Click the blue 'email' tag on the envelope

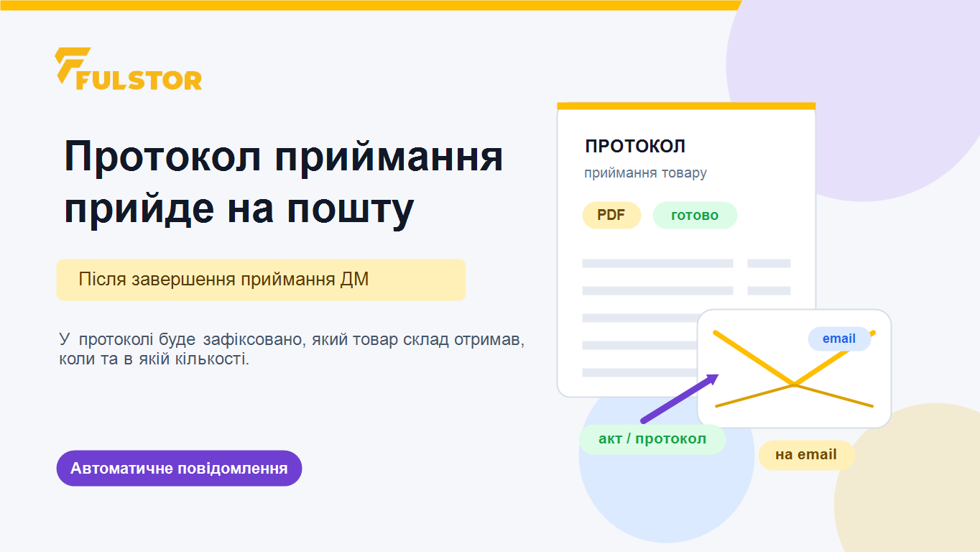pyautogui.click(x=839, y=339)
